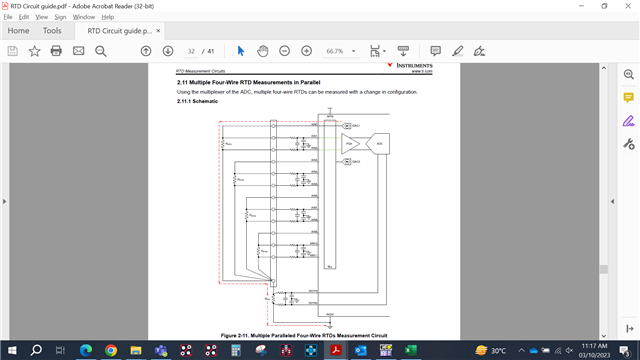Zoom out with the minus button
Viewport: 640px width, 360px height.
pyautogui.click(x=284, y=51)
